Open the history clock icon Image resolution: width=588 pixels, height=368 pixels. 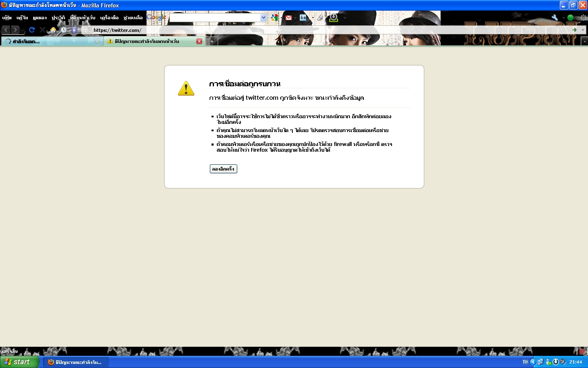[x=64, y=30]
